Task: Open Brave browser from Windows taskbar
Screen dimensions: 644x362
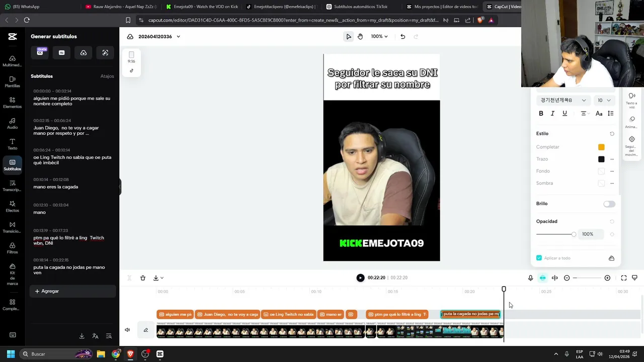Action: pyautogui.click(x=130, y=354)
